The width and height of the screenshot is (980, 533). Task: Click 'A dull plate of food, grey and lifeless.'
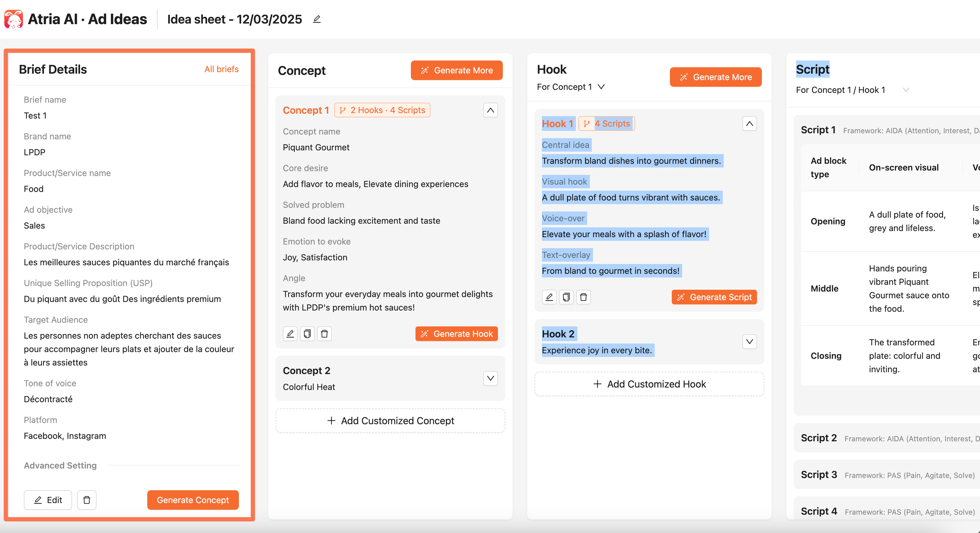[907, 221]
